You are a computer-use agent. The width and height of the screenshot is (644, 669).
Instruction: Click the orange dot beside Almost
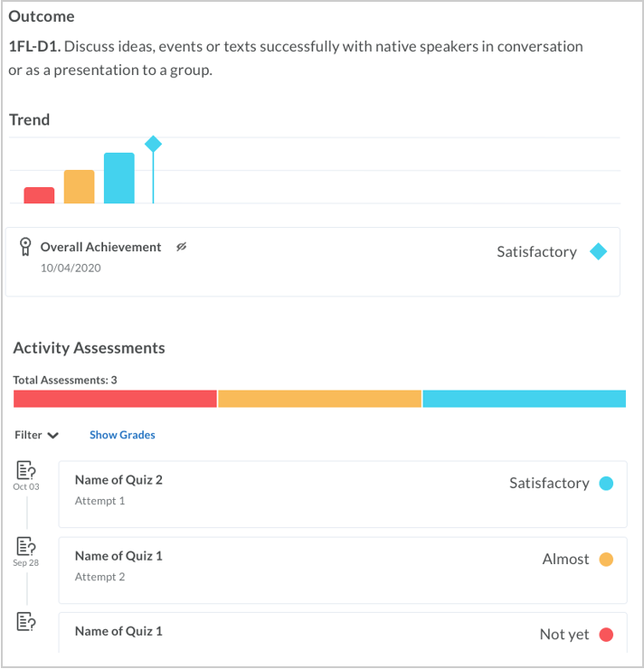(x=606, y=560)
